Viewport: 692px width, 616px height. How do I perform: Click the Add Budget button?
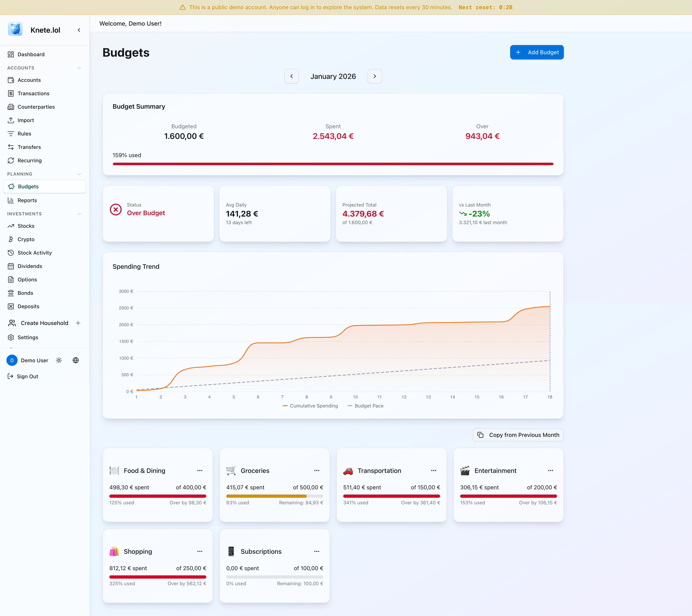point(537,52)
